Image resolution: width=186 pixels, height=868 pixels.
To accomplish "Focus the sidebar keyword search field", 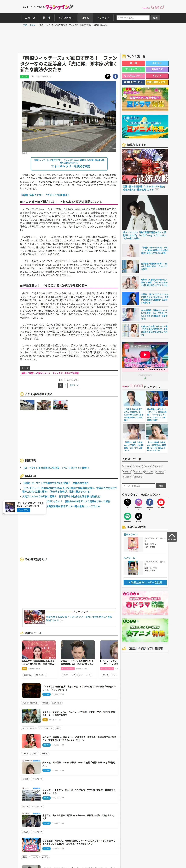I will 139,486.
